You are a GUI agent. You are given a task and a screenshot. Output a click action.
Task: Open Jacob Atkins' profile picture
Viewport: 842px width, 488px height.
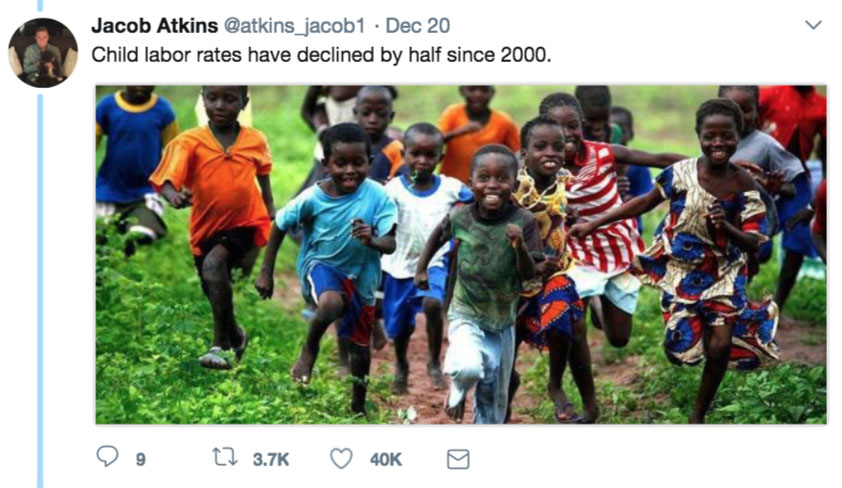43,52
